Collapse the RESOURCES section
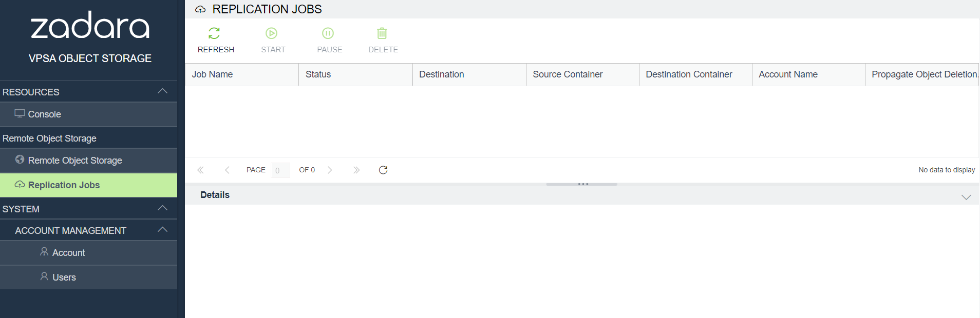Screen dimensions: 980x318 pos(163,91)
